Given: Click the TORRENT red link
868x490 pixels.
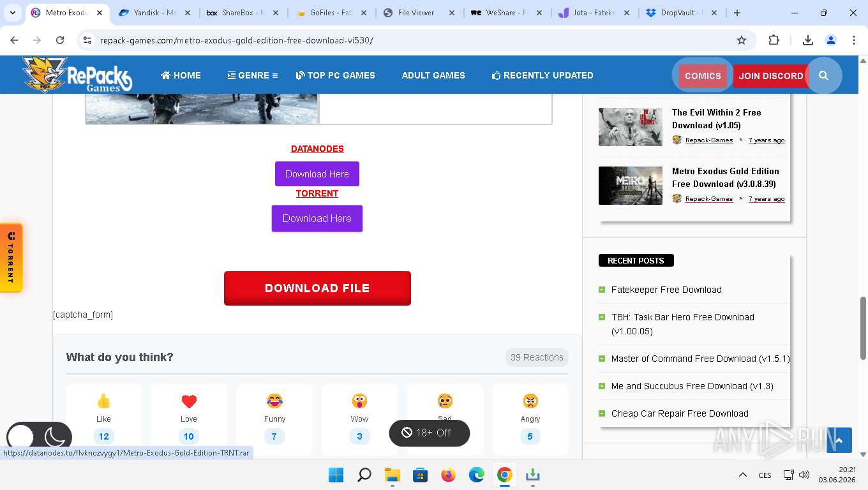Looking at the screenshot, I should (317, 193).
